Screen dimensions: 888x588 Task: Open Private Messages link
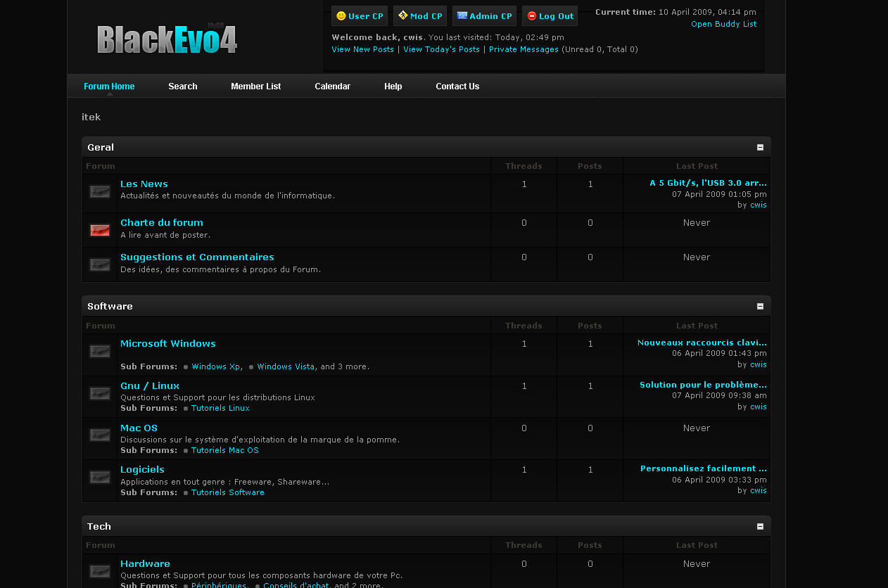(x=524, y=49)
